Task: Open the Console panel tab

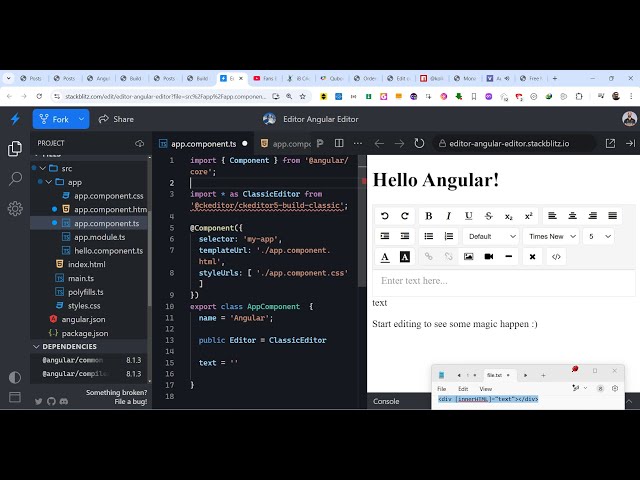Action: pyautogui.click(x=386, y=401)
